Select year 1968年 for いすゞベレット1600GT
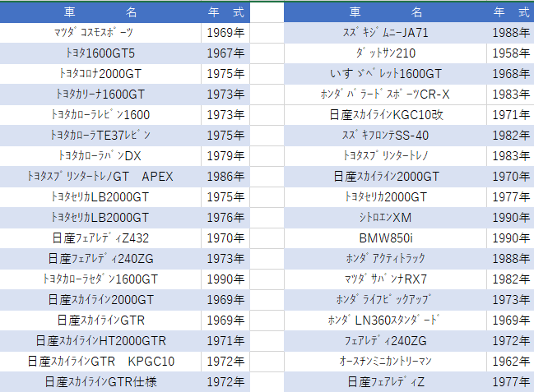Screen dimensions: 534x392 tap(510, 74)
